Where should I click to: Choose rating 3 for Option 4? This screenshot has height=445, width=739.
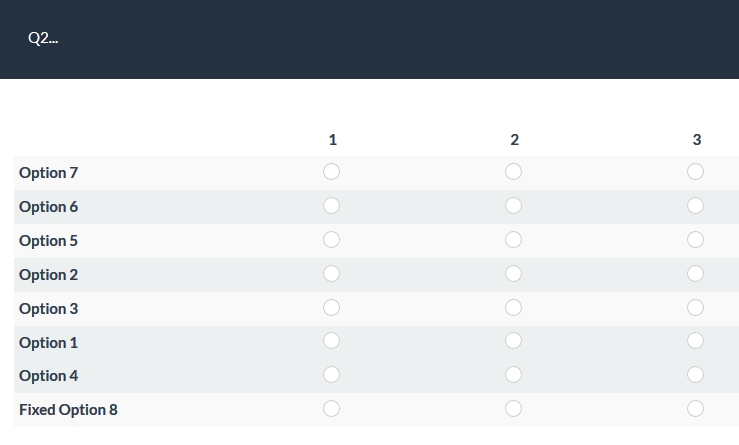point(696,375)
